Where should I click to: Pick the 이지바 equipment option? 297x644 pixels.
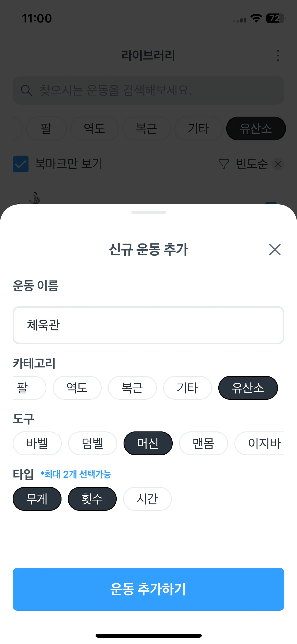[260, 443]
